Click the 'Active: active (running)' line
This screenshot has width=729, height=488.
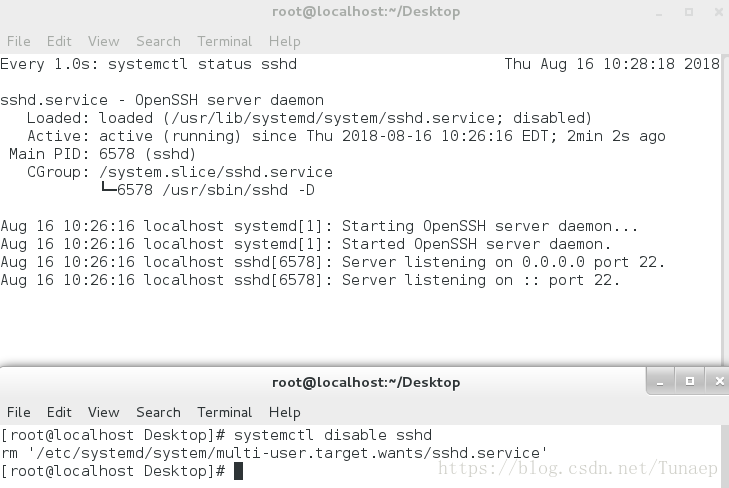(x=346, y=136)
